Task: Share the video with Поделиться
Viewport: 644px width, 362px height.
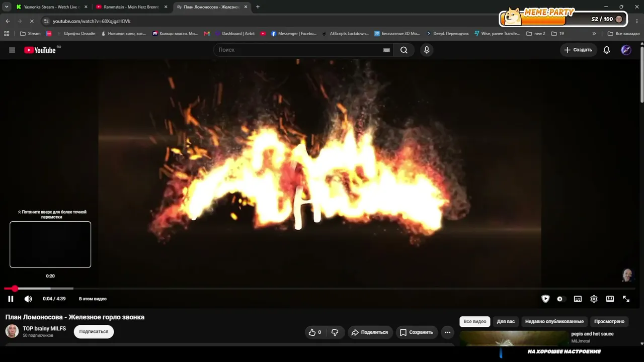Action: pyautogui.click(x=370, y=332)
